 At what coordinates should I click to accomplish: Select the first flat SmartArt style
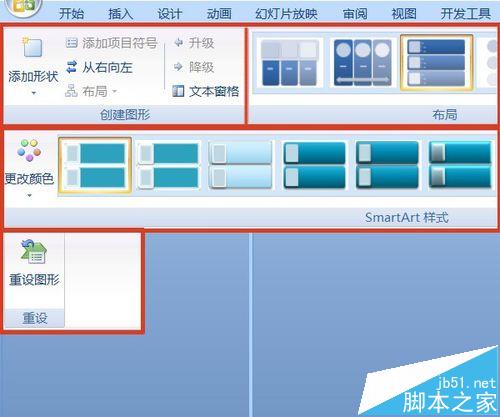tap(95, 165)
